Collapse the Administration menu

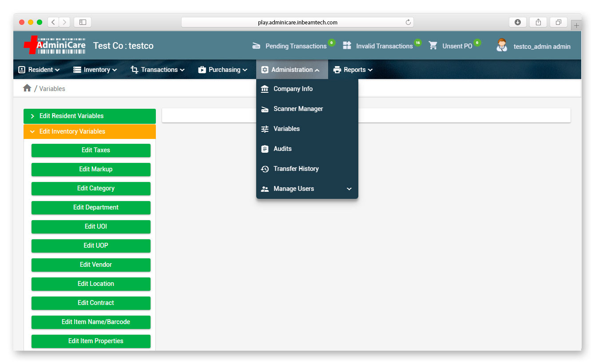point(292,70)
